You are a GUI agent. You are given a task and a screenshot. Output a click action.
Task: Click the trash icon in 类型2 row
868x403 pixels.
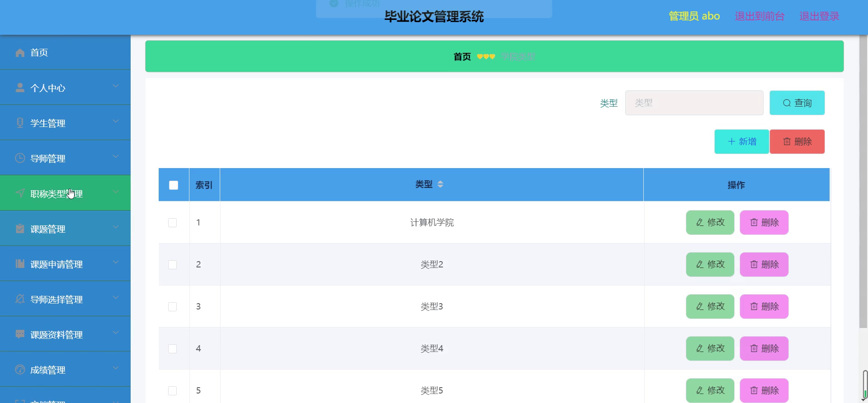tap(754, 264)
